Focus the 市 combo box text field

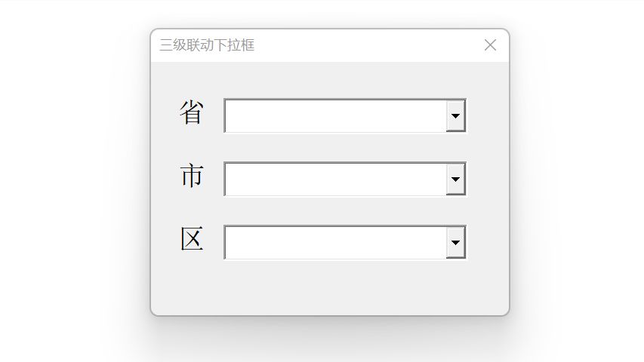335,179
